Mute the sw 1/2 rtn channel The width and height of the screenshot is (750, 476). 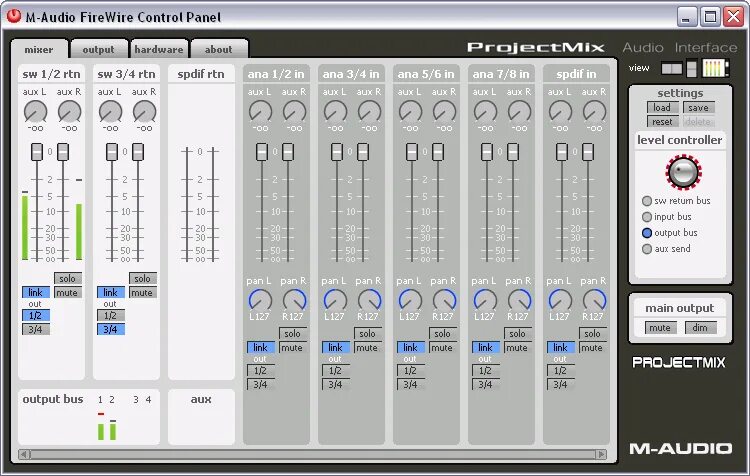(x=67, y=292)
